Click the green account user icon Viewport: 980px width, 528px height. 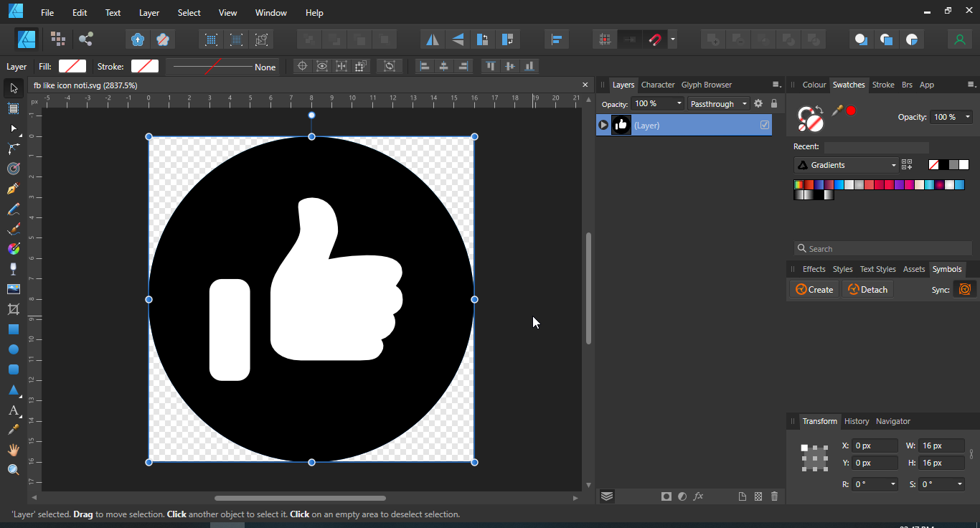[x=959, y=39]
